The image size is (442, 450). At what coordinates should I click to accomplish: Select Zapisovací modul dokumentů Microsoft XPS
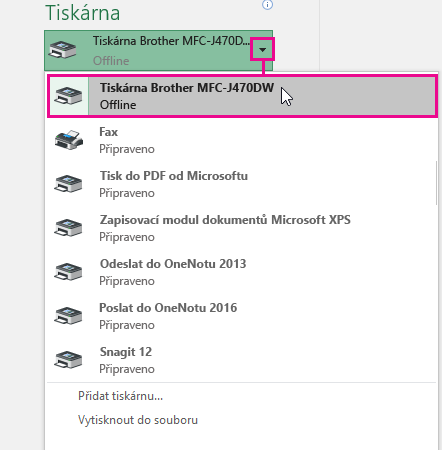pyautogui.click(x=241, y=228)
